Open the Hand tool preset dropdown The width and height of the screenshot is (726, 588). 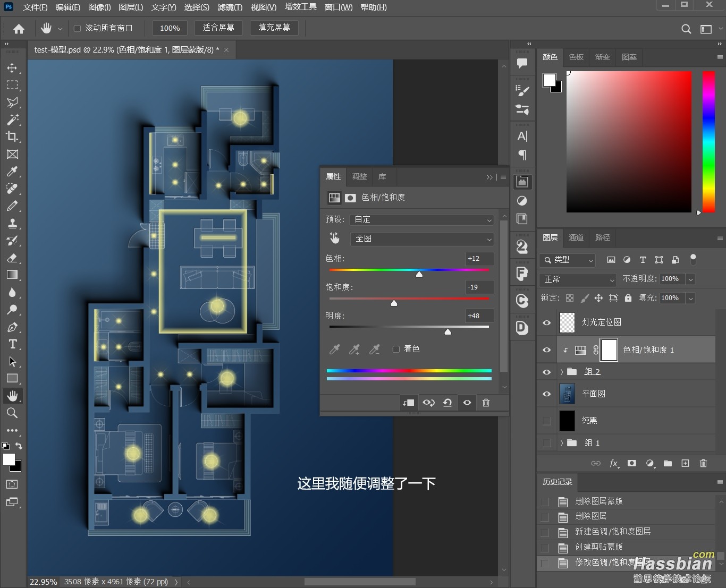60,29
